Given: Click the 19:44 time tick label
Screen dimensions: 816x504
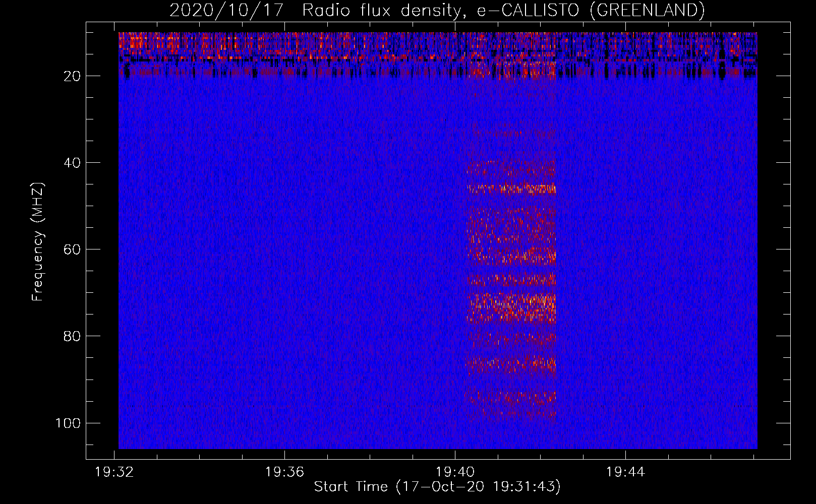Looking at the screenshot, I should (626, 472).
